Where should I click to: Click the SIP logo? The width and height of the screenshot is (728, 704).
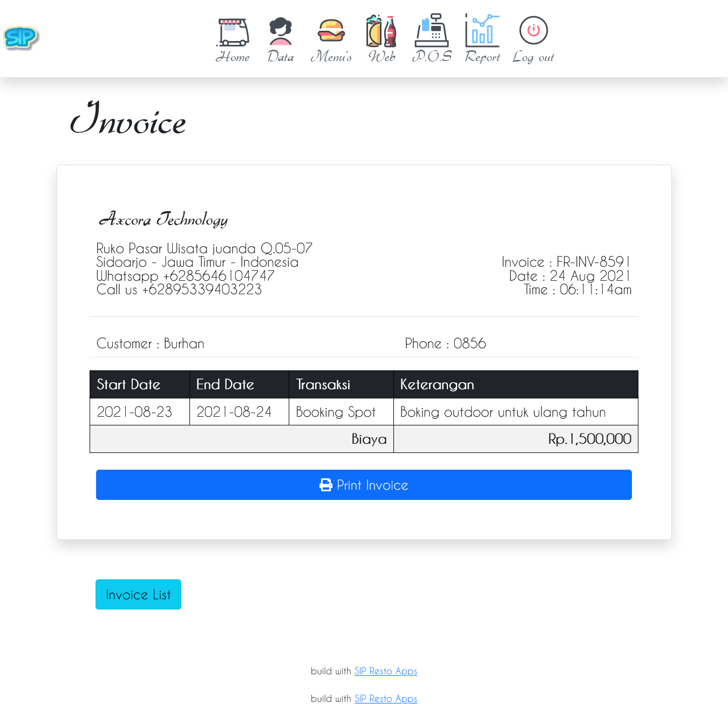(21, 38)
